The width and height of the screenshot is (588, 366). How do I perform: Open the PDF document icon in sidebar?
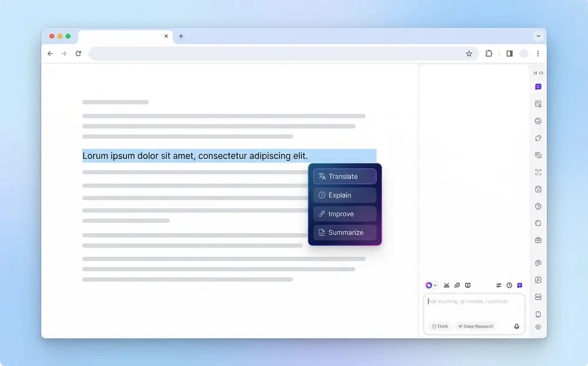[x=538, y=280]
